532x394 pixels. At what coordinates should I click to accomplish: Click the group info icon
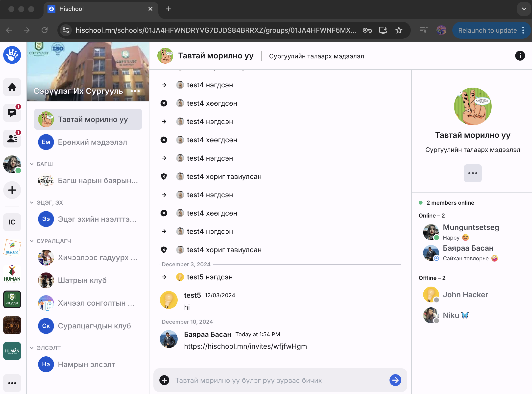click(x=520, y=56)
